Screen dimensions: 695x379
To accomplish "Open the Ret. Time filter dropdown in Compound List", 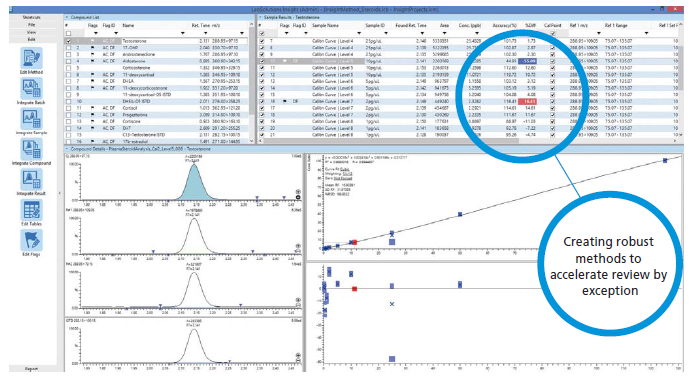I will pos(205,33).
